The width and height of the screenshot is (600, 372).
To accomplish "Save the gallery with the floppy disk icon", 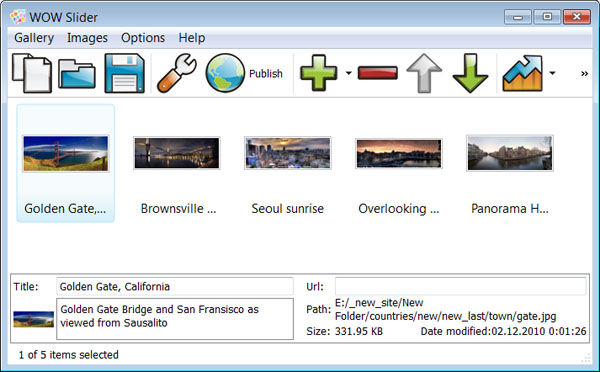I will click(x=124, y=73).
